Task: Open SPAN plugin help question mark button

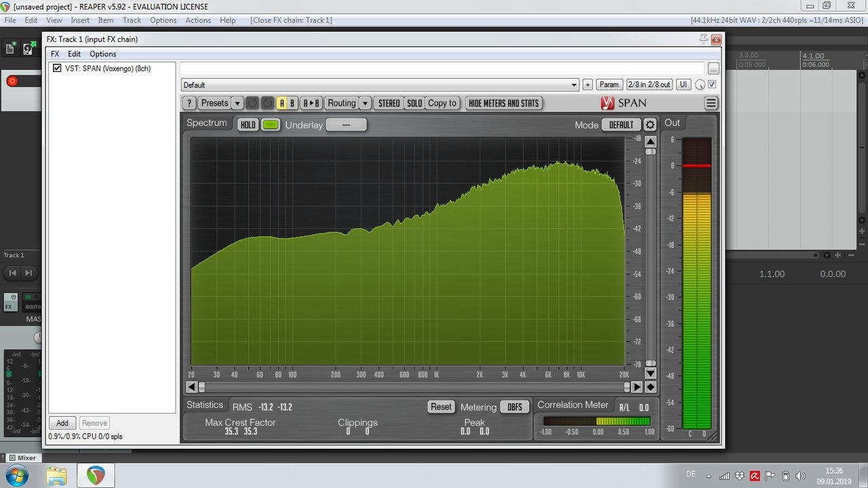Action: pos(189,103)
